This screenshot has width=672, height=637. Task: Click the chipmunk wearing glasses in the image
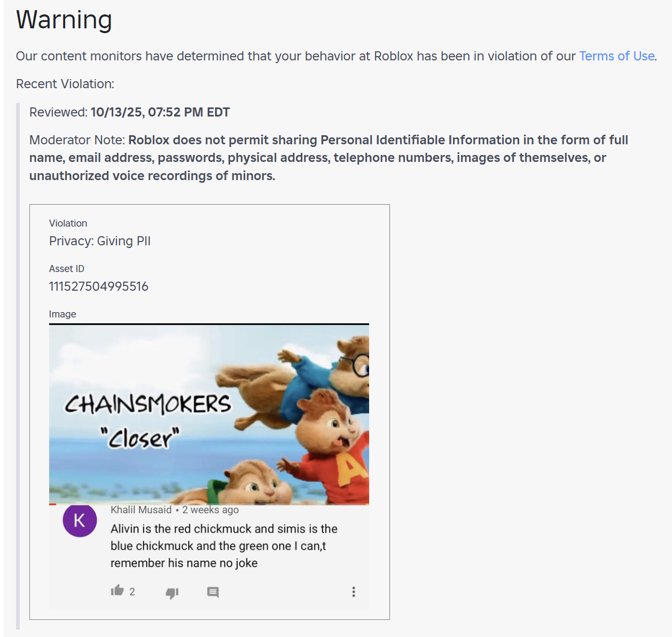[342, 369]
